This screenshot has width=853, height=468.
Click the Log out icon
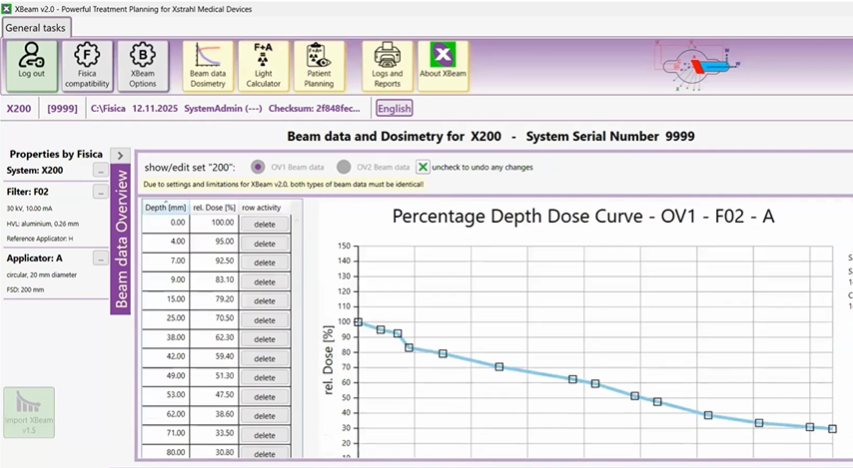point(31,65)
